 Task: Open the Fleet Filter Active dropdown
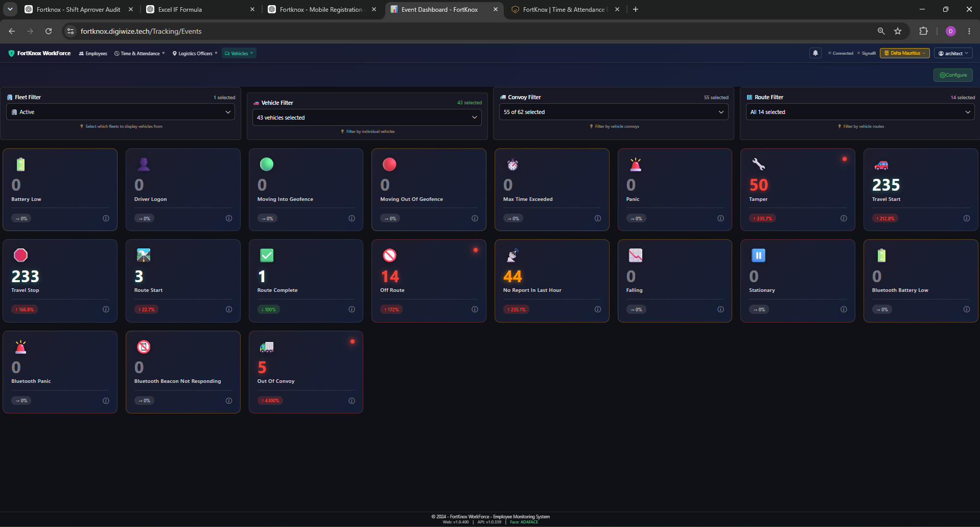pos(121,112)
